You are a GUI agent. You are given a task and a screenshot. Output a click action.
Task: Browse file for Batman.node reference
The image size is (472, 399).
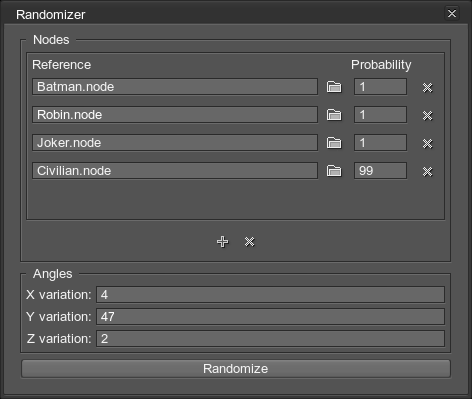[334, 87]
